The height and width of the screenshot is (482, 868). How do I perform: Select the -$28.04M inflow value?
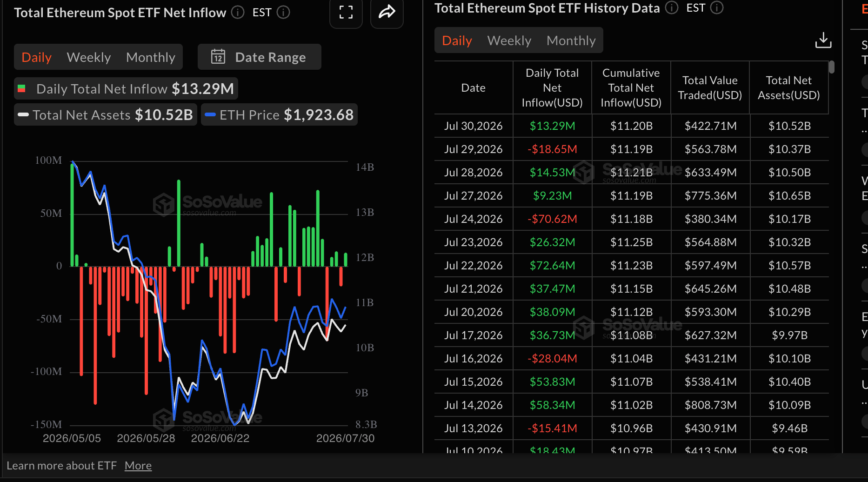[552, 359]
